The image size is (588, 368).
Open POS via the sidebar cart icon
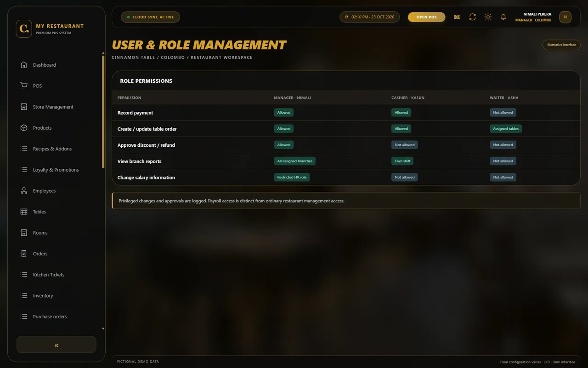tap(24, 86)
